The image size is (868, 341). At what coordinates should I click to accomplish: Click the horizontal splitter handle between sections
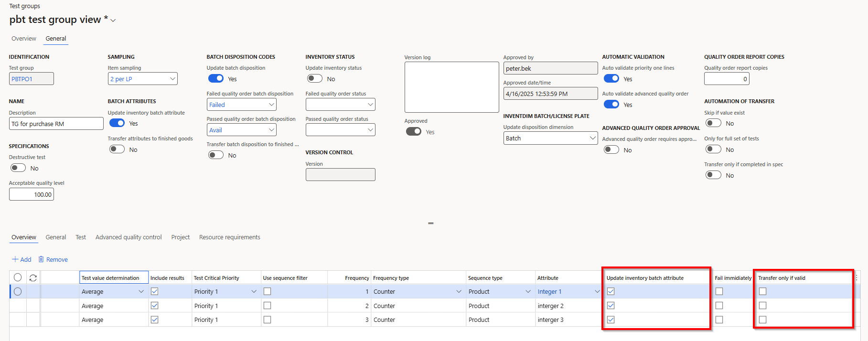point(431,223)
